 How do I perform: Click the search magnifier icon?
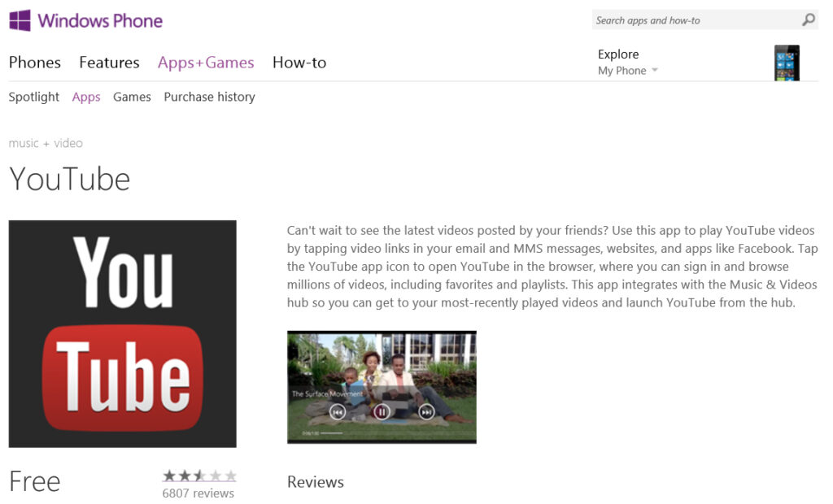[x=808, y=20]
